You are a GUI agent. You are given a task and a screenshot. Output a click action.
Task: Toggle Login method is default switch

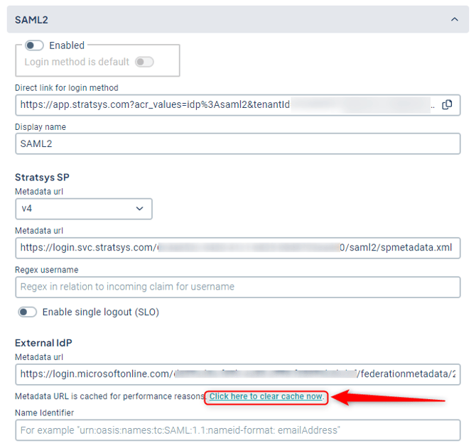coord(144,62)
